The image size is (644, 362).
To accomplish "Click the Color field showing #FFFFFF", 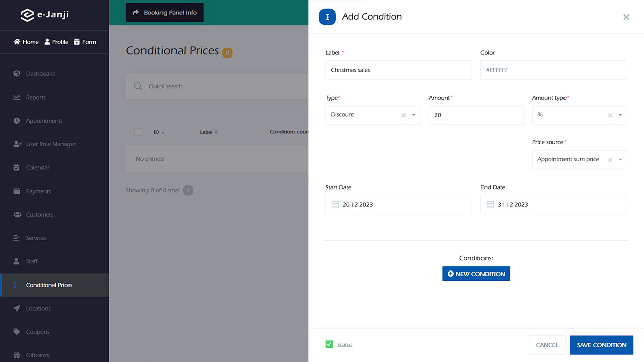I will (x=553, y=70).
